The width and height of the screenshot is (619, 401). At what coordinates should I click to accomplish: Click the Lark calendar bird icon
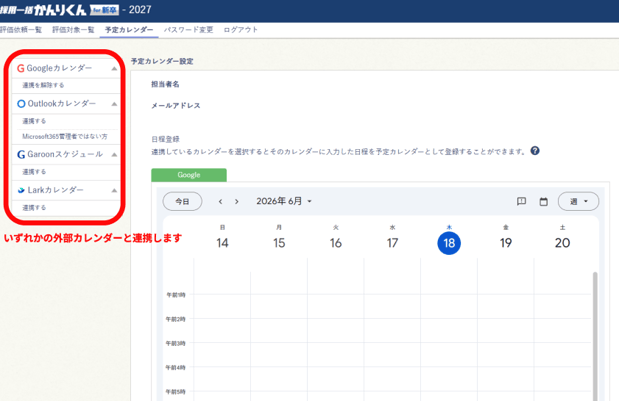tap(21, 190)
